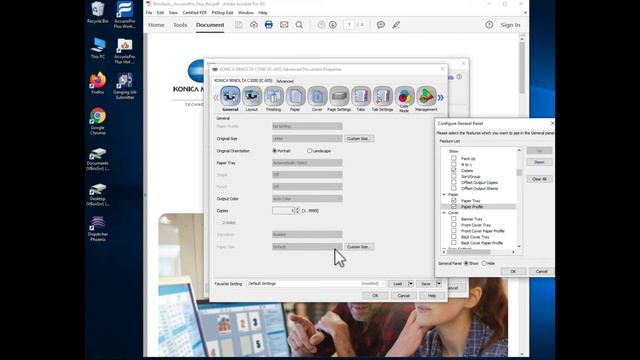Open Recycle Bin desktop icon

pos(98,12)
